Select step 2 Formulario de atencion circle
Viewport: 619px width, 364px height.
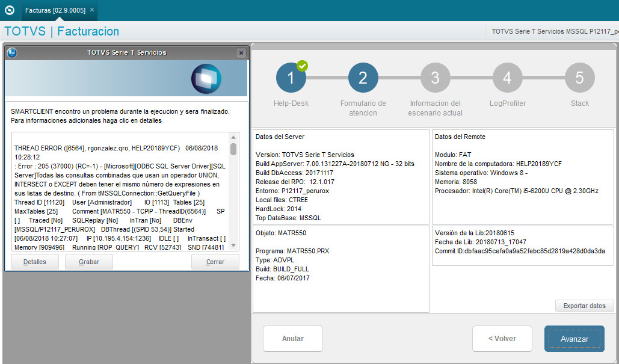(x=363, y=78)
